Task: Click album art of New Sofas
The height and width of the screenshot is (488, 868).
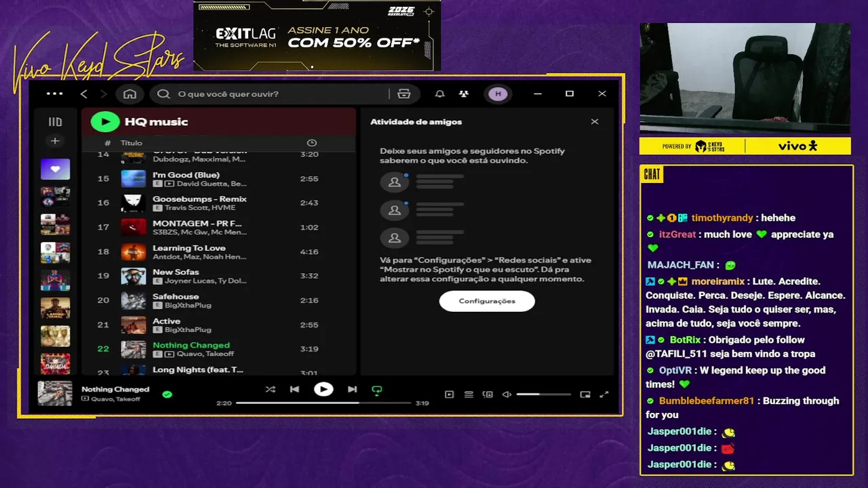Action: coord(134,276)
